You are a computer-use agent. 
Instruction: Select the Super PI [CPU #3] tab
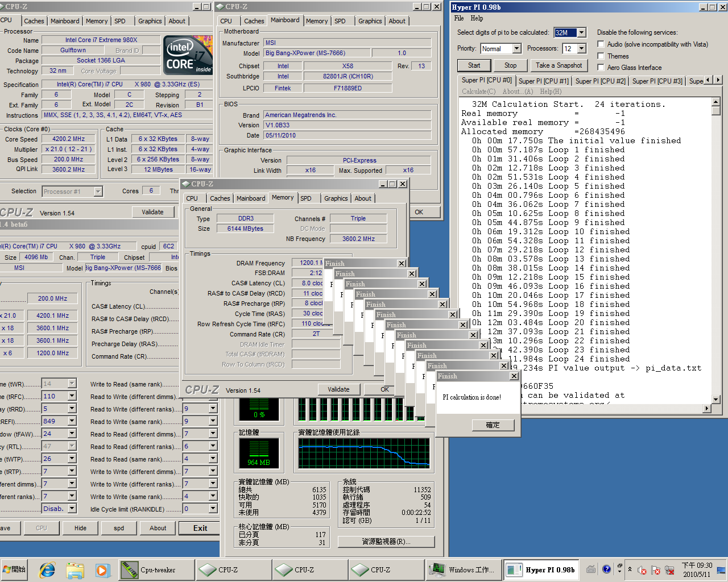657,81
